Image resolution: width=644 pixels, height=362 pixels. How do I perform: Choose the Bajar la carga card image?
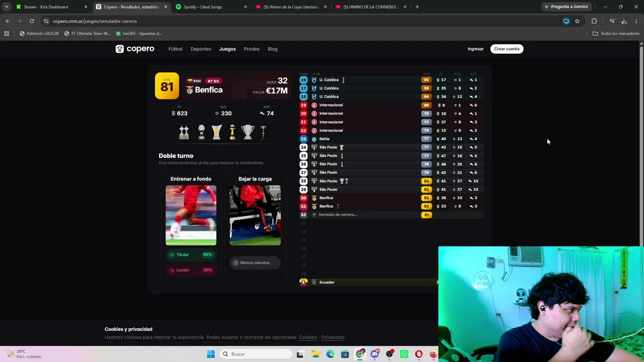coord(255,215)
